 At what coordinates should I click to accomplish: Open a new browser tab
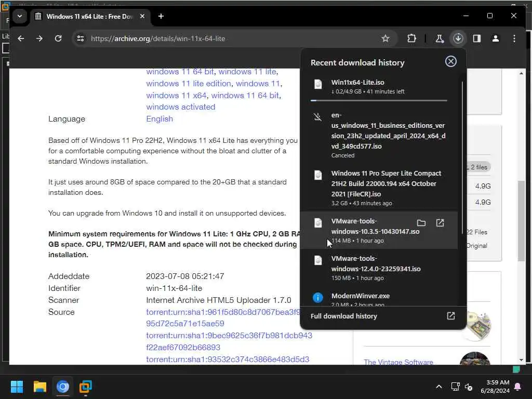point(161,16)
